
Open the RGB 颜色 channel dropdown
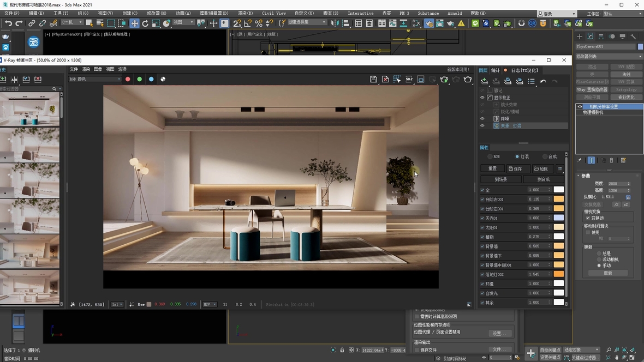(x=95, y=79)
